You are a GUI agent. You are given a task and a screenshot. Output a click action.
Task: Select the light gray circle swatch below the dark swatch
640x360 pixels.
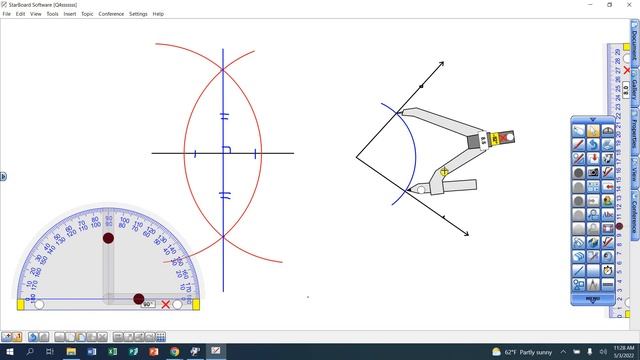tap(578, 187)
